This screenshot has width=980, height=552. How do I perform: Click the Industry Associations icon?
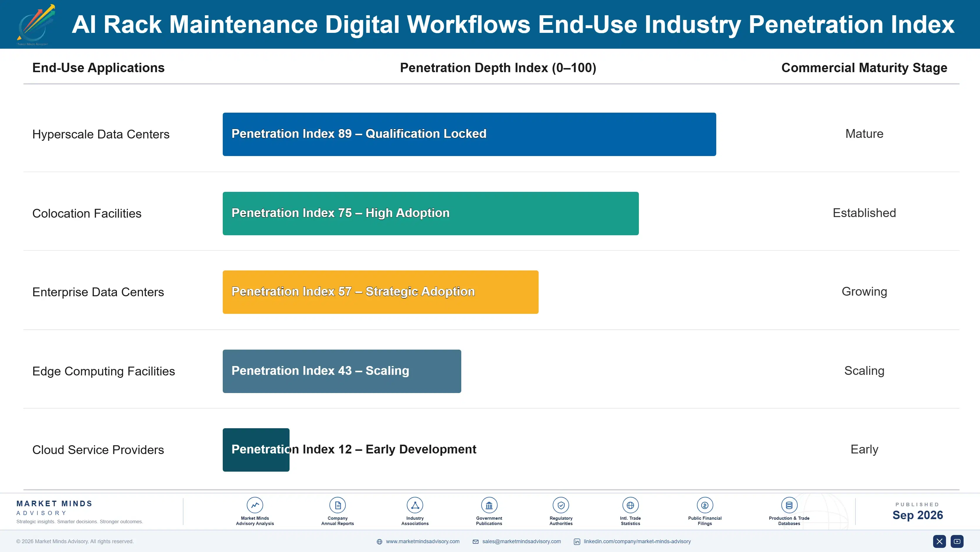[415, 505]
